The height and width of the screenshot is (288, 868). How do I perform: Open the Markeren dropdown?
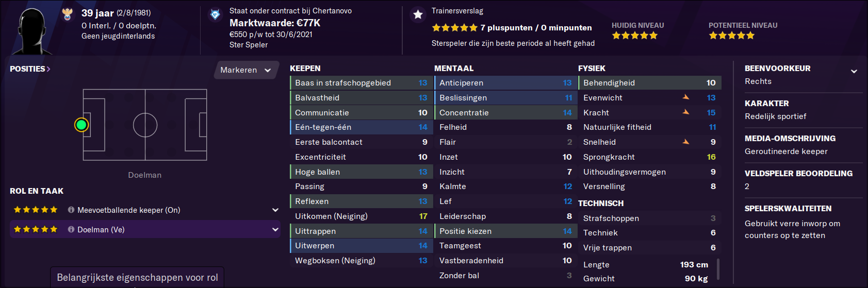tap(246, 70)
